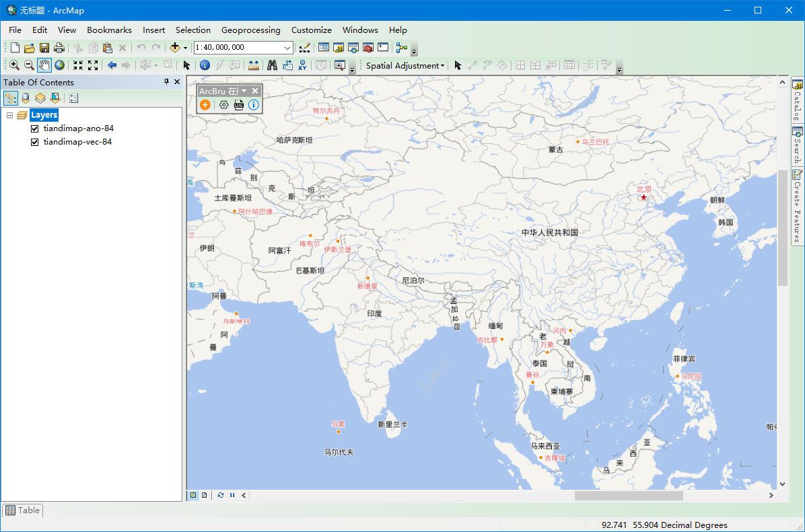Screen dimensions: 805x532
Task: Click the Save document icon
Action: [44, 48]
